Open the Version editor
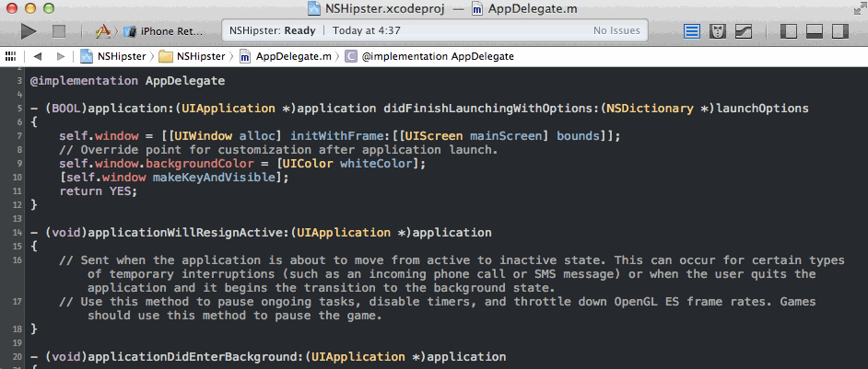The image size is (868, 369). [742, 31]
